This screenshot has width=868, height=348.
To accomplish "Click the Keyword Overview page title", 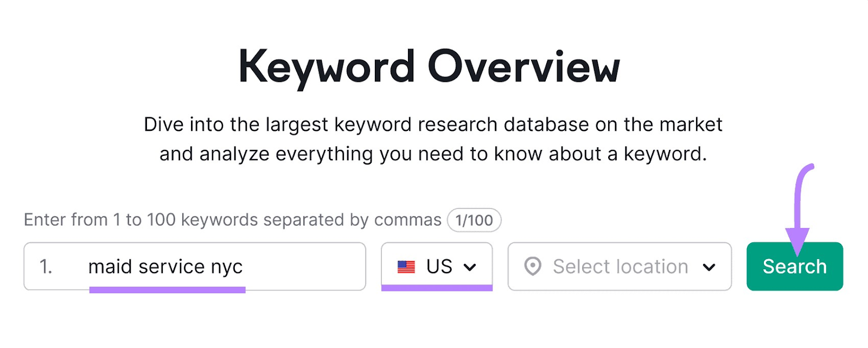I will coord(431,65).
